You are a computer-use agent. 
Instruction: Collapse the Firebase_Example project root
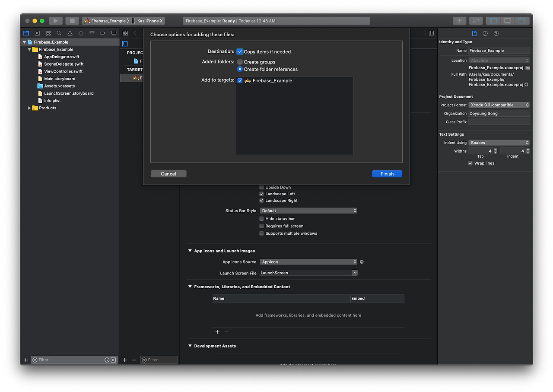(x=24, y=42)
